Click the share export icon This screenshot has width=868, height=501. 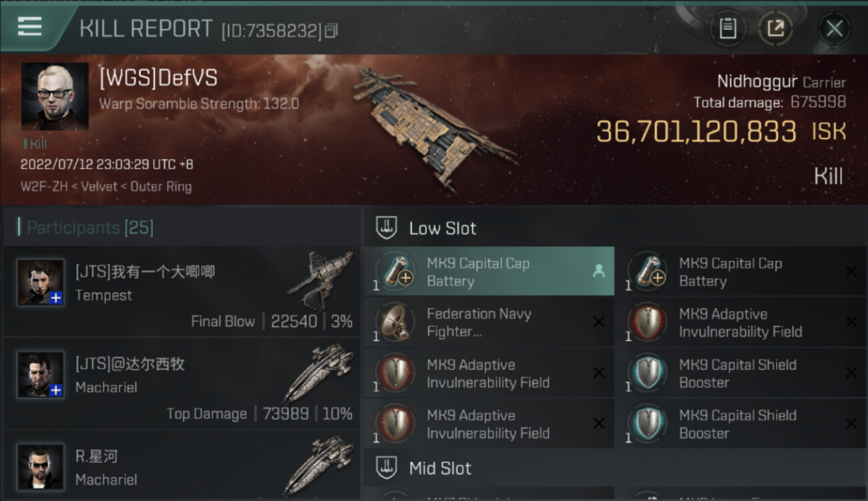pyautogui.click(x=775, y=29)
